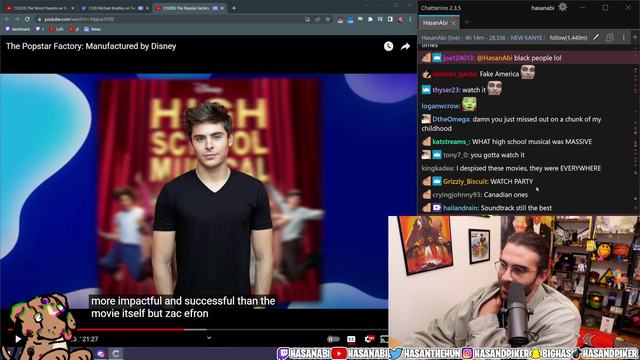
Task: Open the dashboard bookmark
Action: point(18,29)
